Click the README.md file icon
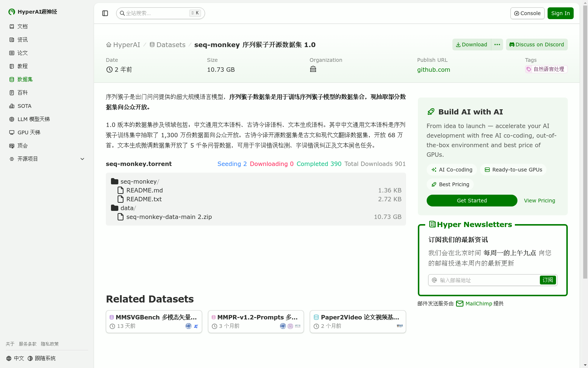Image resolution: width=588 pixels, height=368 pixels. click(120, 190)
